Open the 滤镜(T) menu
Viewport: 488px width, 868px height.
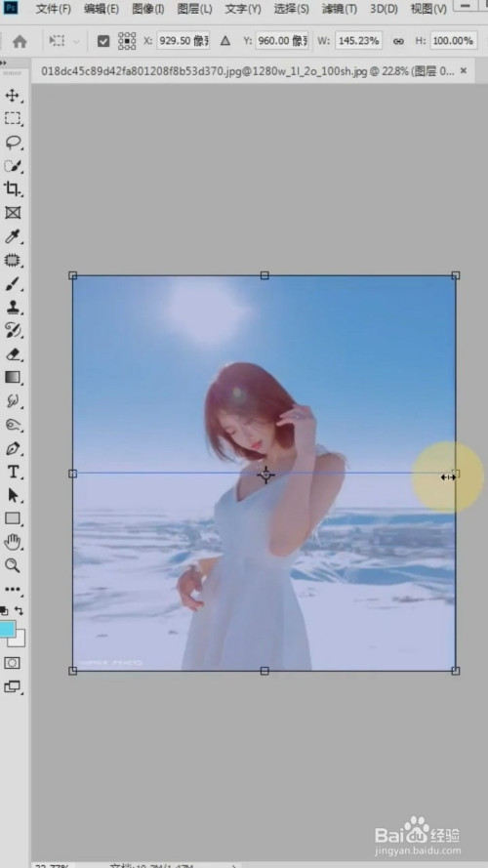[x=340, y=9]
